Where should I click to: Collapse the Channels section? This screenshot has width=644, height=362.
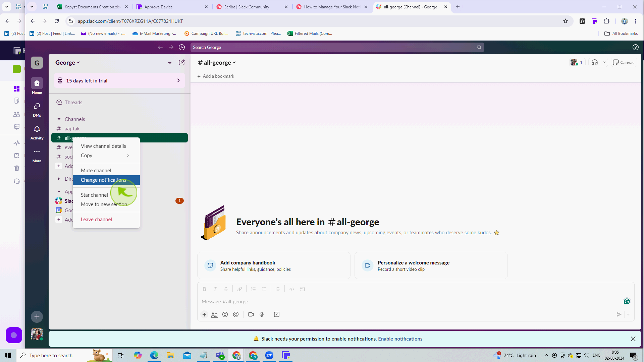click(x=59, y=119)
